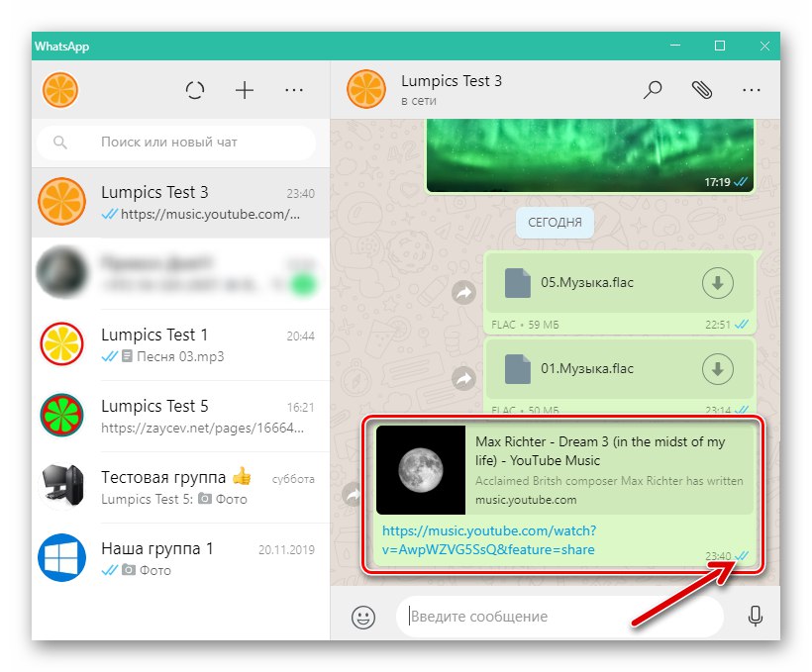Download 05.Музыка.flac file
This screenshot has height=672, width=812.
717,283
